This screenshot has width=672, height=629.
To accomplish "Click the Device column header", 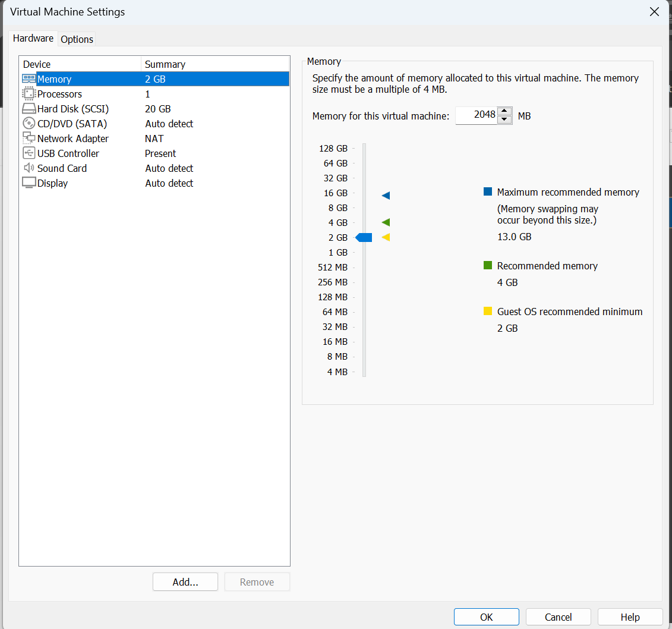I will (x=80, y=64).
